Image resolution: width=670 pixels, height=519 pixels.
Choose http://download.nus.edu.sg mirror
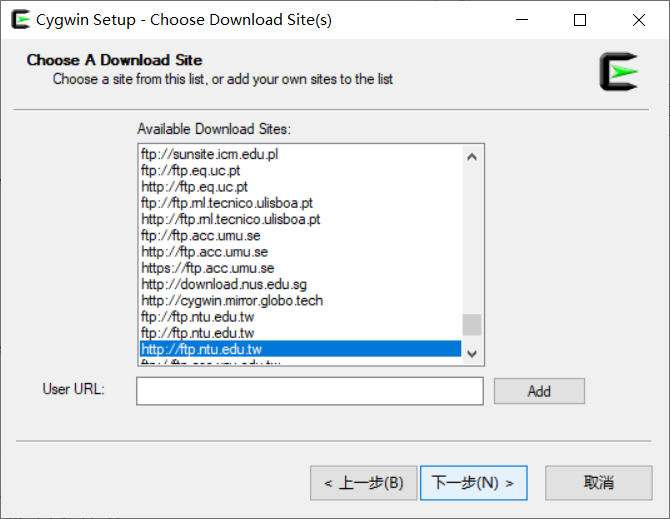224,284
